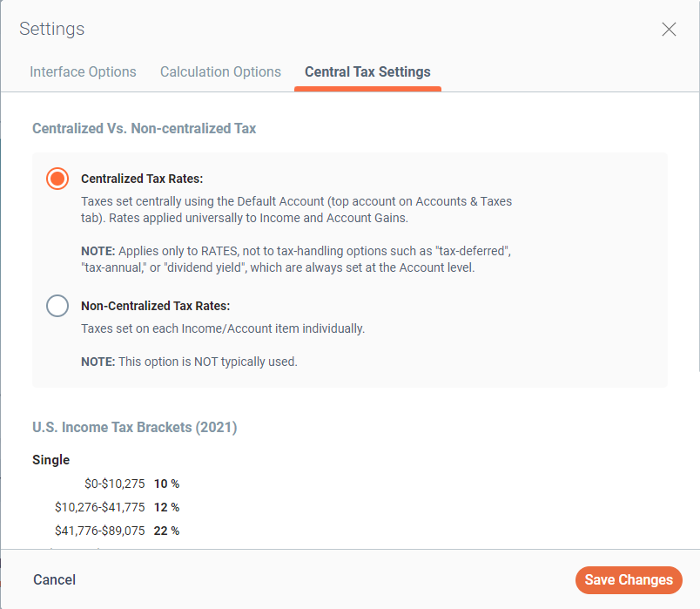The width and height of the screenshot is (700, 609).
Task: Select the Centralized Tax Rates radio button
Action: click(x=57, y=179)
